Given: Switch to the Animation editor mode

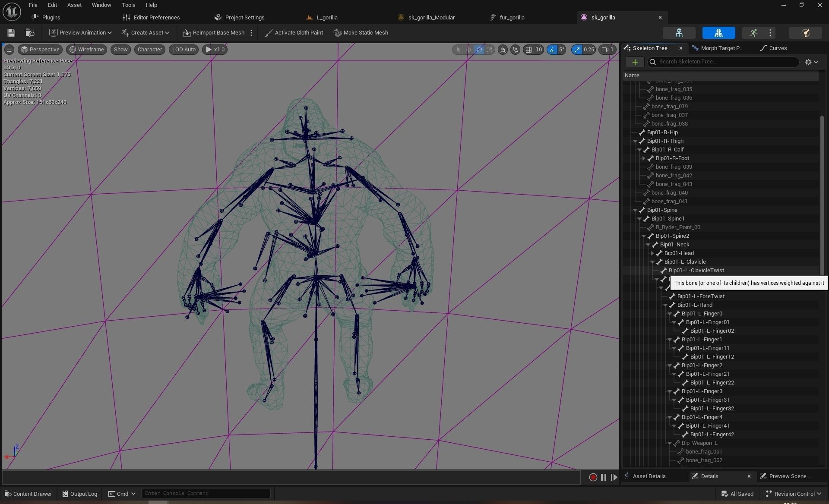Looking at the screenshot, I should pos(753,33).
